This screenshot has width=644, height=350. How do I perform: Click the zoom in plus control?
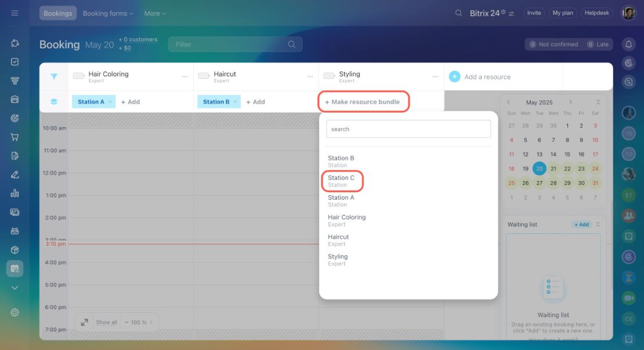151,323
